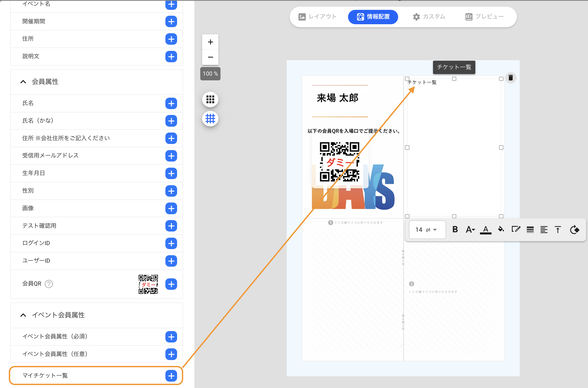588x388 pixels.
Task: Add the マイチケット一覧 field
Action: (x=171, y=376)
